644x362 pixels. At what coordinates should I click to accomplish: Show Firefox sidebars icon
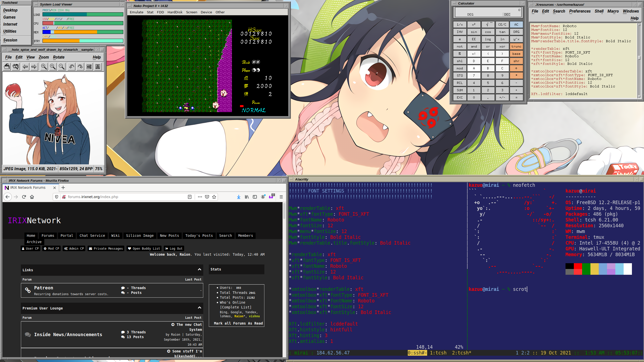point(255,197)
